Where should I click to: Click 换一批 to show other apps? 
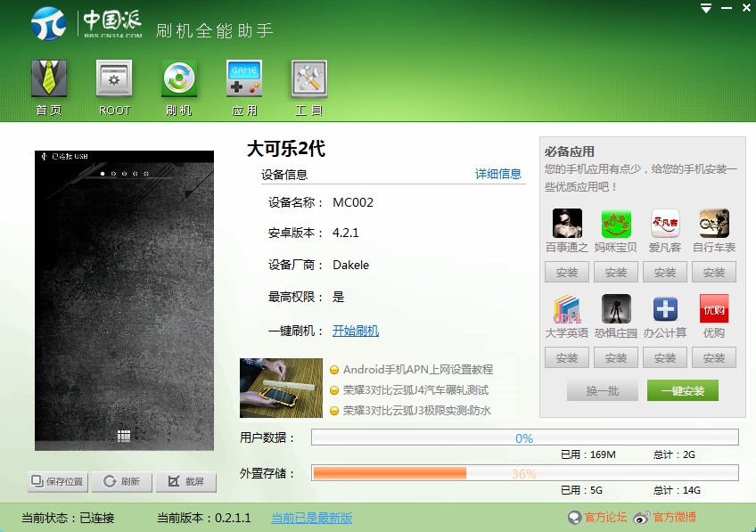[x=602, y=391]
